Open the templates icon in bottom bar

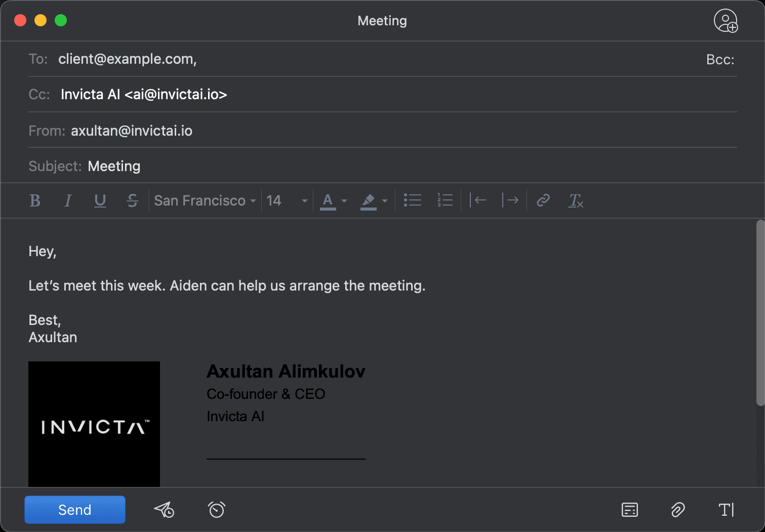[x=629, y=510]
